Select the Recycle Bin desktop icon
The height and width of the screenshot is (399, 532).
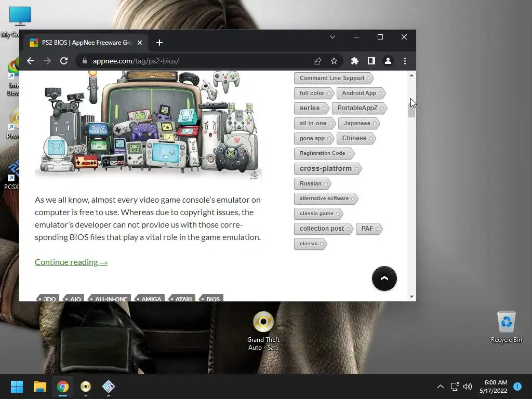506,327
